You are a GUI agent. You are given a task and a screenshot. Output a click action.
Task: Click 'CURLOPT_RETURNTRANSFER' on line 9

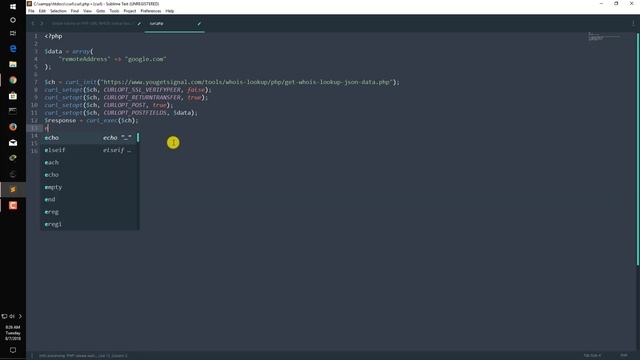(142, 98)
